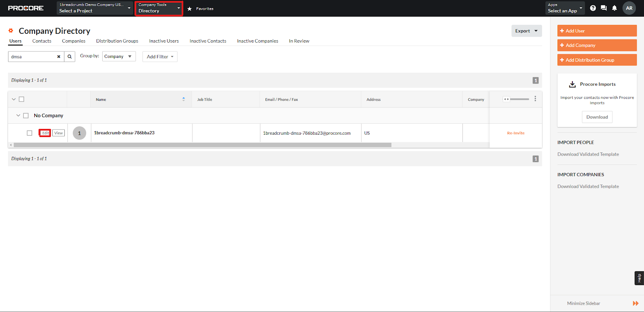This screenshot has height=312, width=644.
Task: Open the Group by Company dropdown
Action: point(119,57)
